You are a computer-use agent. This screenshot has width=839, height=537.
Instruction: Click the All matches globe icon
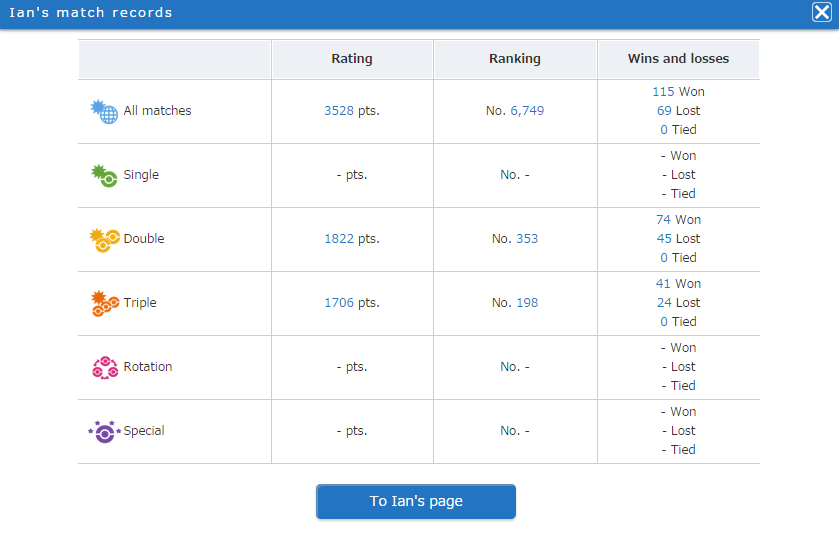pyautogui.click(x=104, y=111)
